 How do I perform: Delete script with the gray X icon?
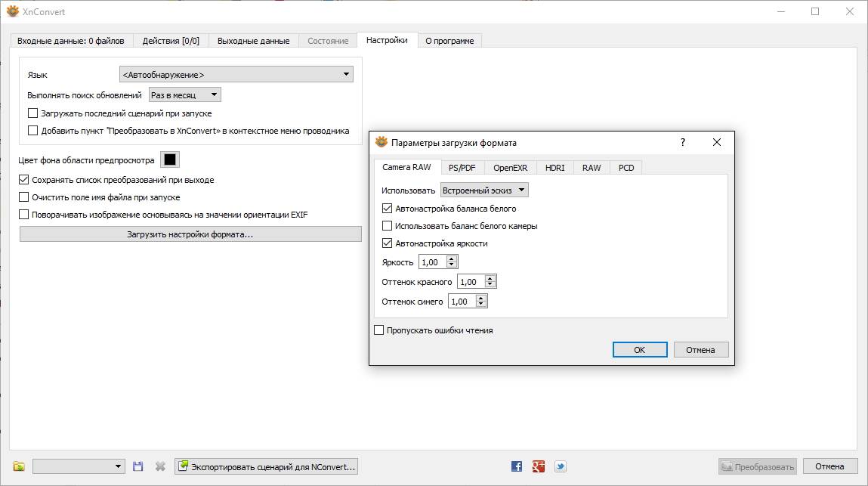coord(160,466)
